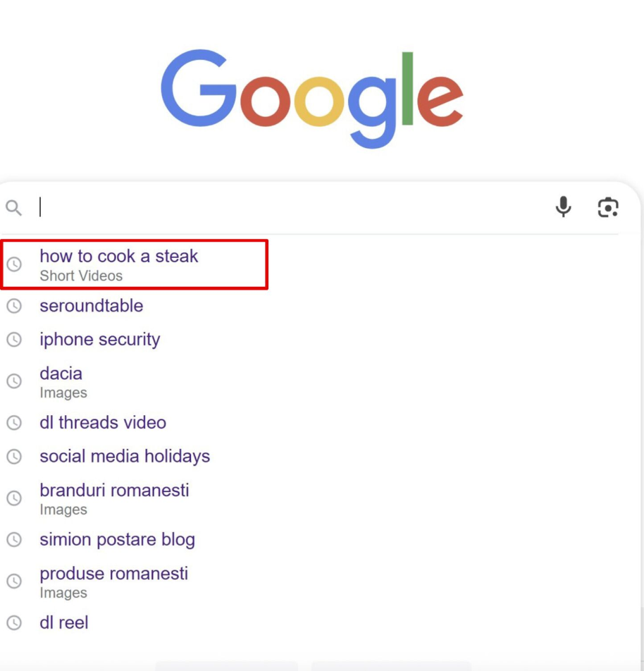Click clock icon beside "seroundtable" suggestion
This screenshot has height=671, width=644.
(x=14, y=306)
